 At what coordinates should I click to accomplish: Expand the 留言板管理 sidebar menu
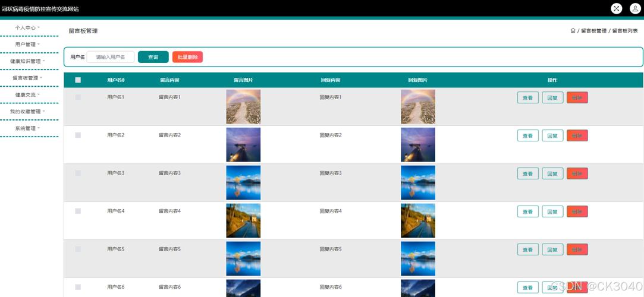pos(27,78)
